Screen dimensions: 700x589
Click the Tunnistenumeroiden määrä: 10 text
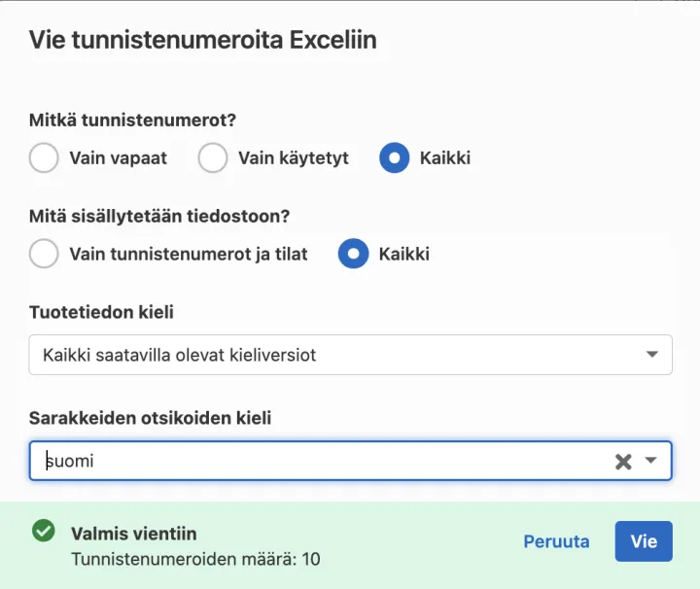[195, 559]
